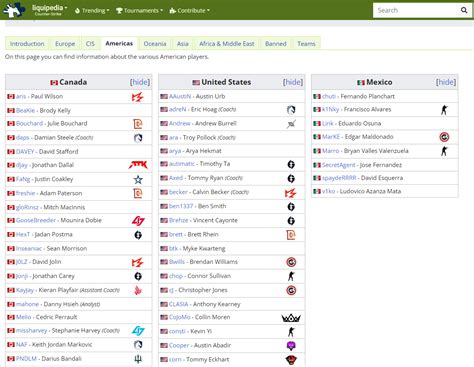Screen dimensions: 474x367
Task: Open the Contribute dropdown menu
Action: click(x=190, y=11)
